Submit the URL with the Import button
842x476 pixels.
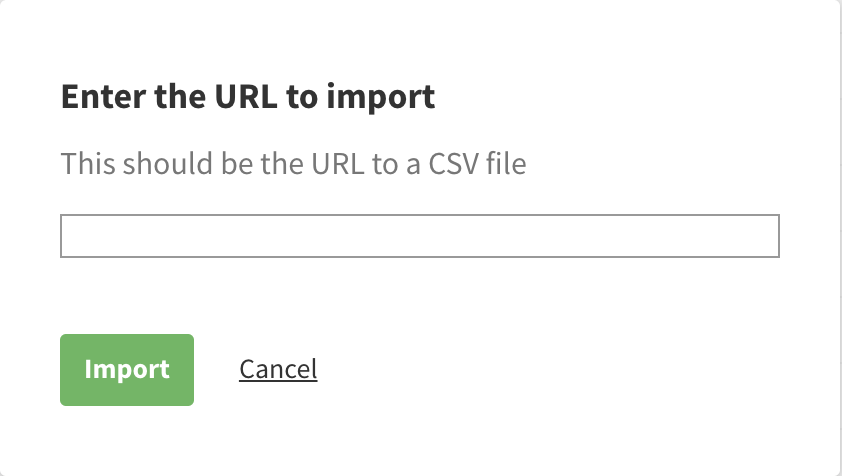(127, 370)
